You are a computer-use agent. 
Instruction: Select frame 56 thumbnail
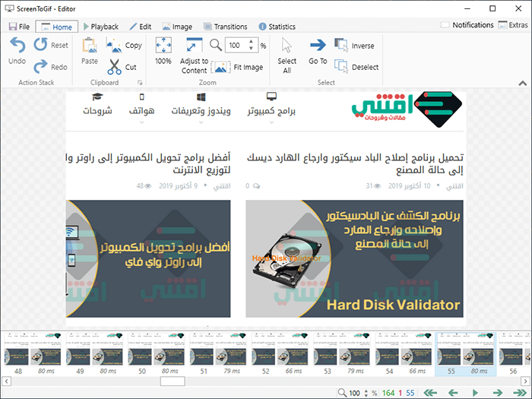tap(515, 354)
